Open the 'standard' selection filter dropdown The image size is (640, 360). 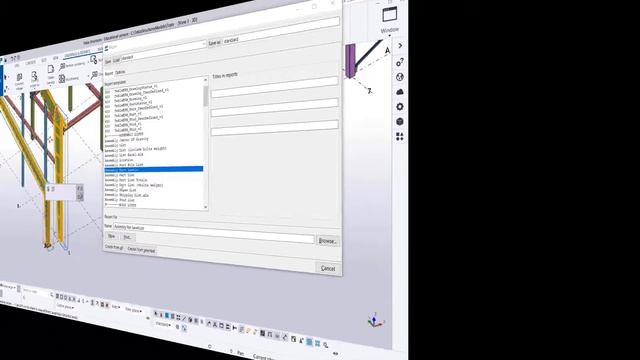tap(163, 324)
